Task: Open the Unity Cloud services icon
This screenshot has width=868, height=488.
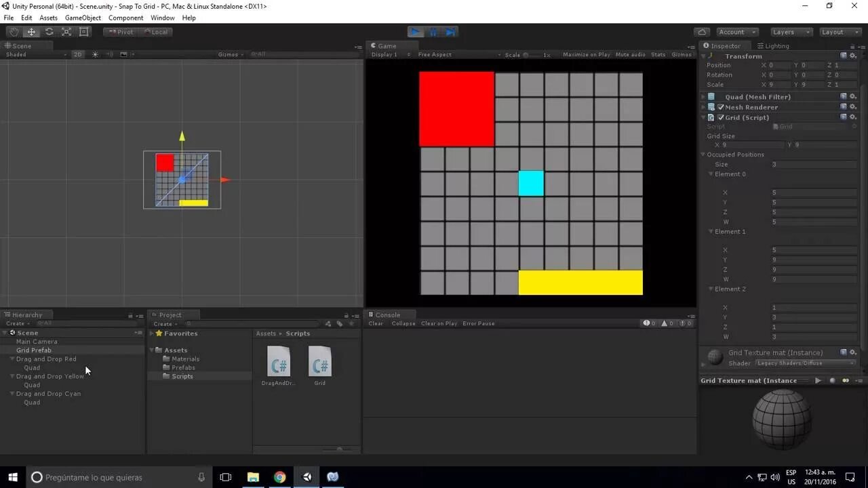Action: click(x=702, y=31)
